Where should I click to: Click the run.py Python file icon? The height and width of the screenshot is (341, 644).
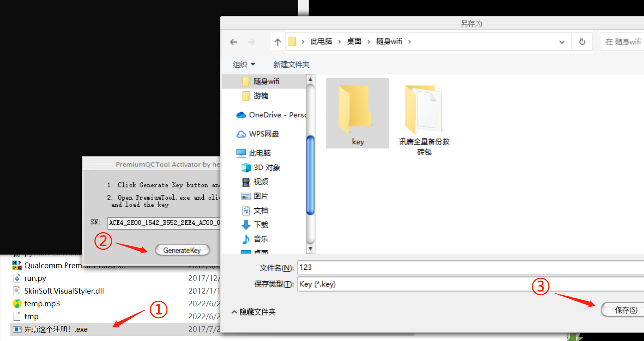(17, 278)
